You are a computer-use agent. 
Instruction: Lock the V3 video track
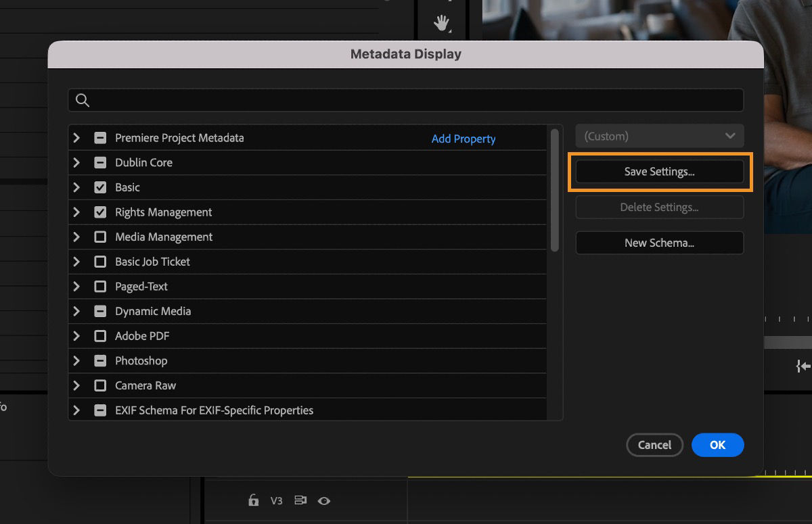click(x=254, y=501)
